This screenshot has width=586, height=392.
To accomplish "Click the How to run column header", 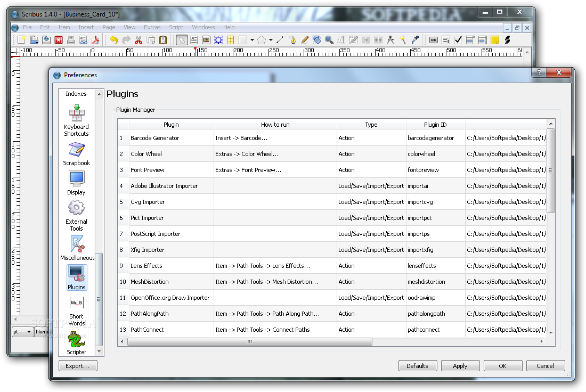I will (x=275, y=125).
